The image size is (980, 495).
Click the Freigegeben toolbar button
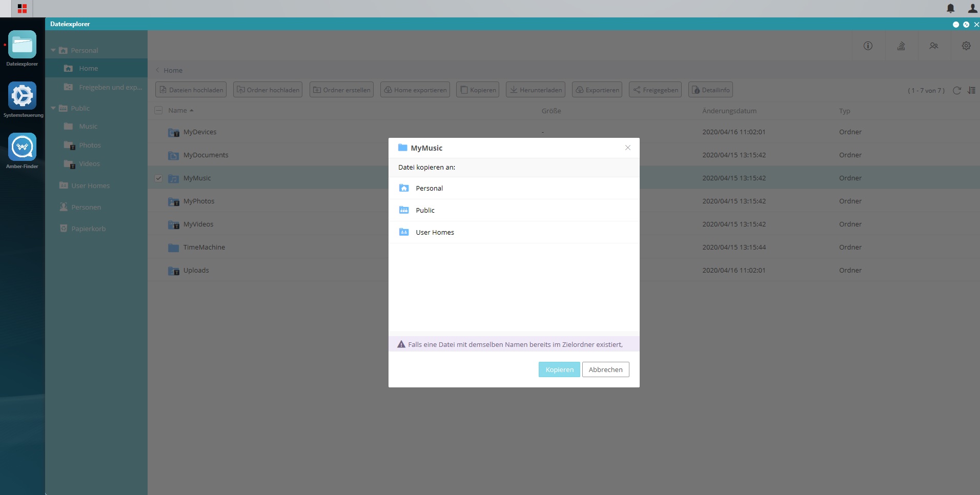click(655, 90)
